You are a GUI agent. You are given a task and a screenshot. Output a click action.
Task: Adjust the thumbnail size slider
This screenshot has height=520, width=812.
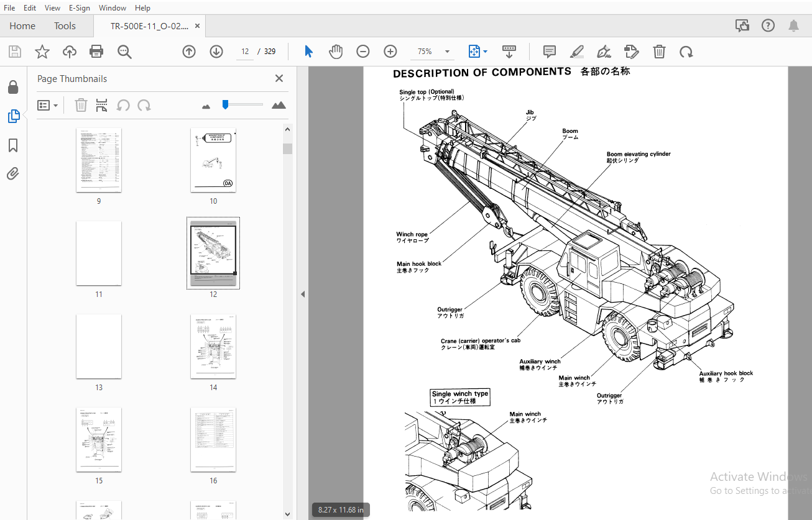[225, 104]
